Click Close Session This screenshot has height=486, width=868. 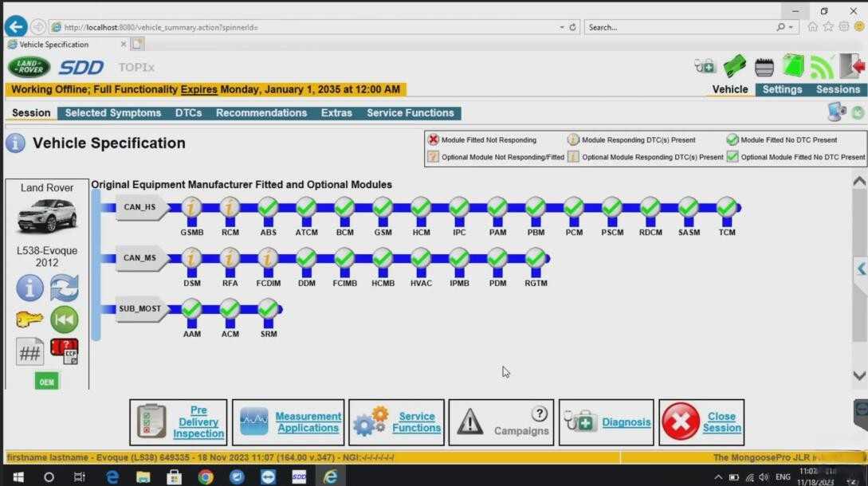(701, 422)
